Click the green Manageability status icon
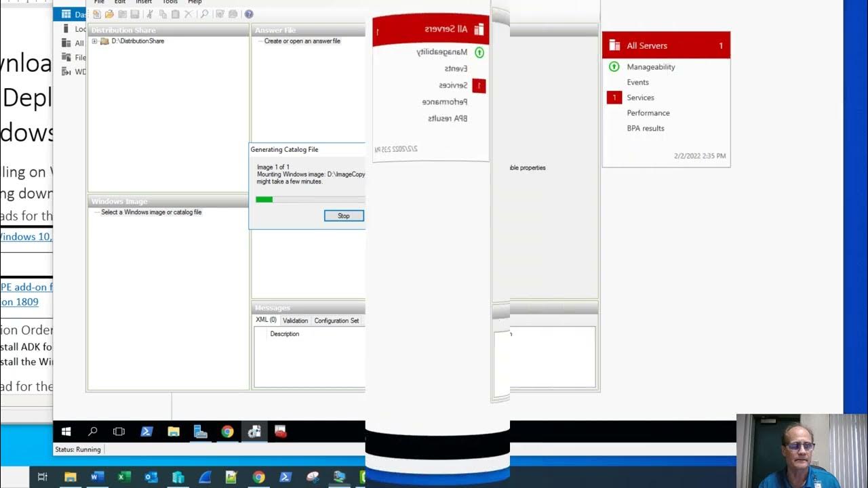This screenshot has height=488, width=868. point(614,66)
